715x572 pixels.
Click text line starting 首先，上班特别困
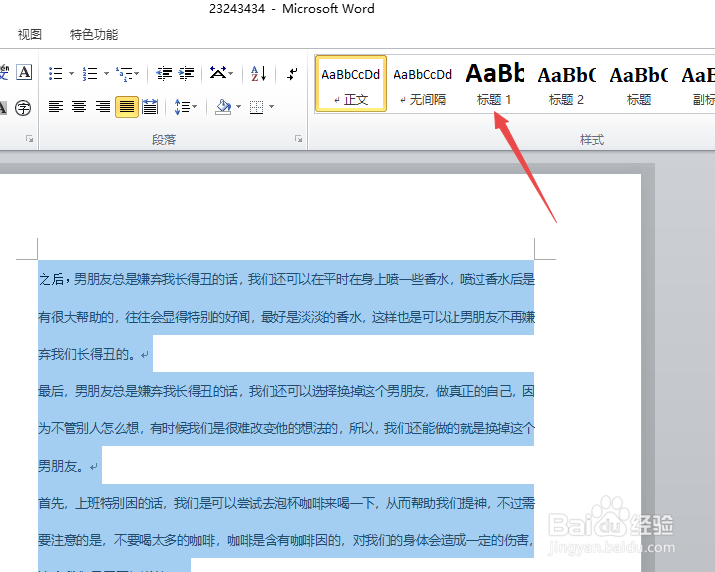pos(286,503)
